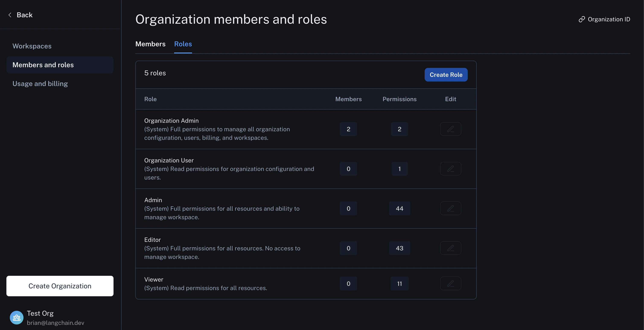Click the Back link

tap(24, 15)
